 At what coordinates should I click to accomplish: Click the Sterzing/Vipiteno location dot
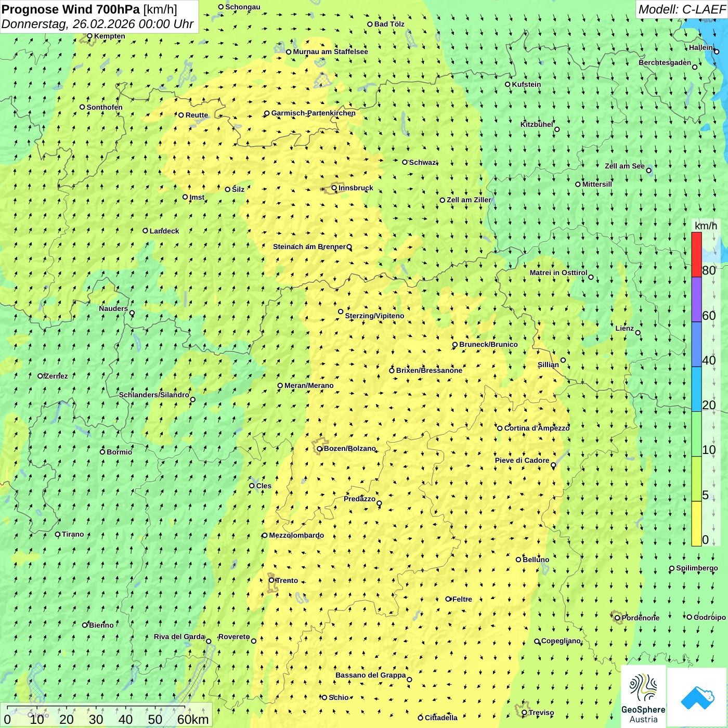341,312
